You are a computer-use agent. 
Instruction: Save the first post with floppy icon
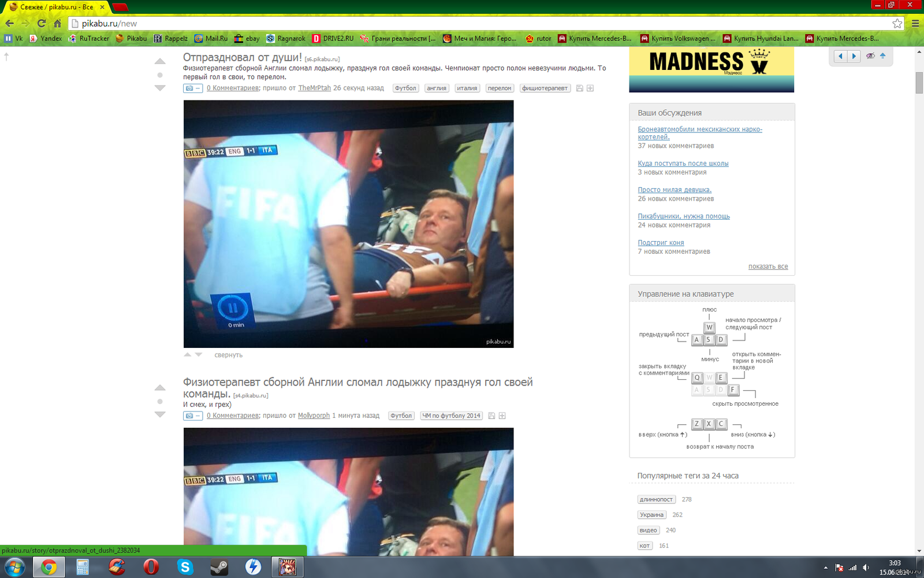[x=580, y=88]
